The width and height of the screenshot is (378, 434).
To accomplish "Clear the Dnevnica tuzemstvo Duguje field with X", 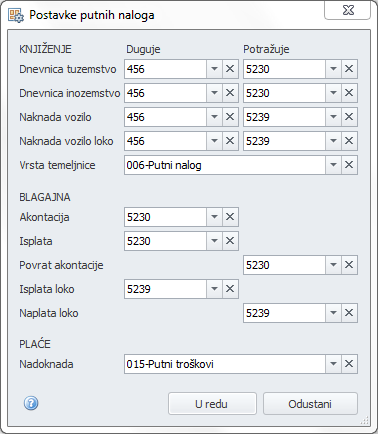I will 230,69.
